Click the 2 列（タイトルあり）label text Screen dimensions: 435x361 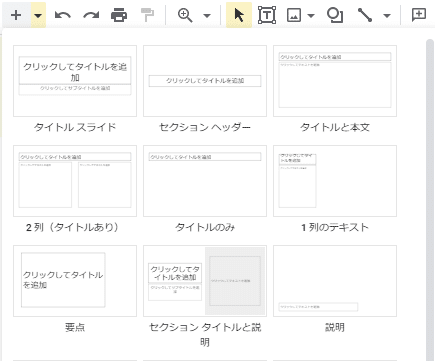72,227
